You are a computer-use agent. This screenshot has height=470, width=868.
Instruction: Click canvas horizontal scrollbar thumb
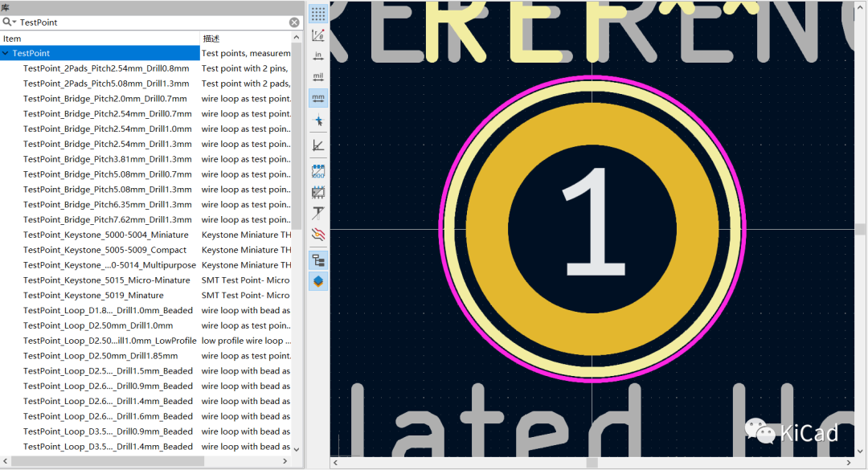click(x=592, y=463)
